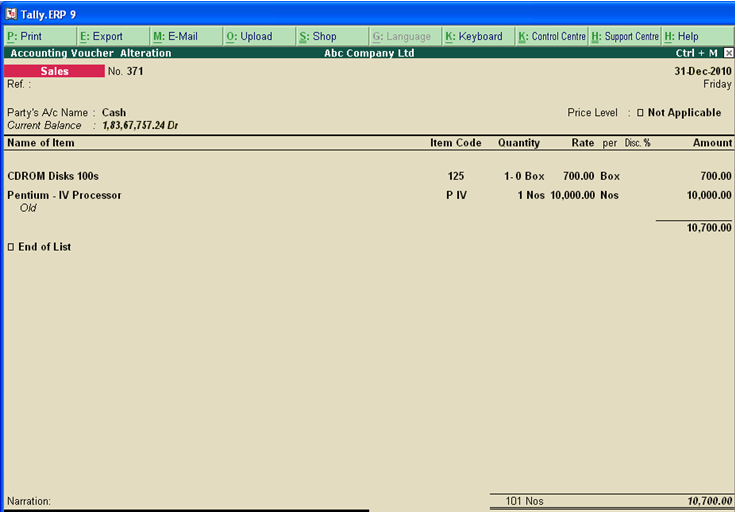
Task: Click the CDROM amount 700.00
Action: coord(715,176)
